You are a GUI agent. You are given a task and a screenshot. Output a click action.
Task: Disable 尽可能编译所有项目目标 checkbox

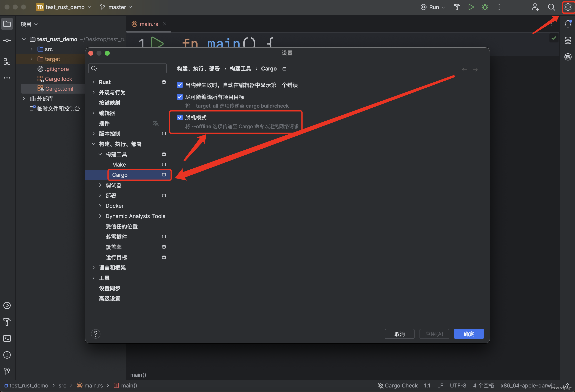(x=180, y=97)
